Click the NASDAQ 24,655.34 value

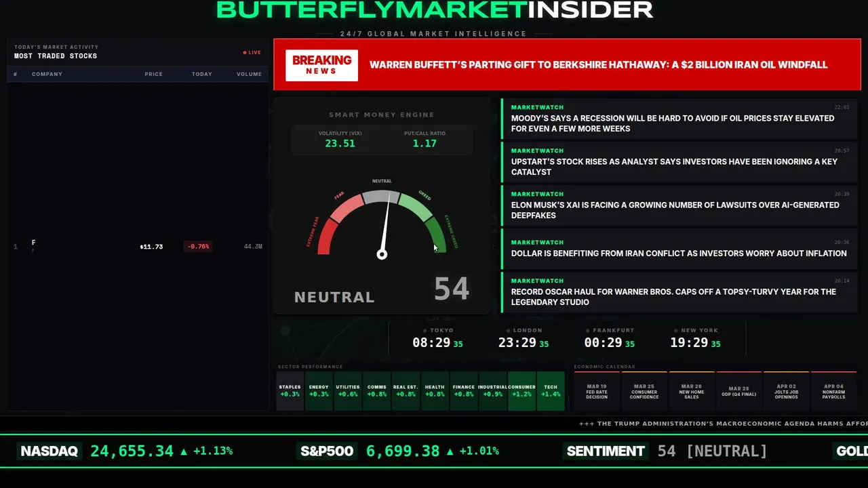coord(132,451)
